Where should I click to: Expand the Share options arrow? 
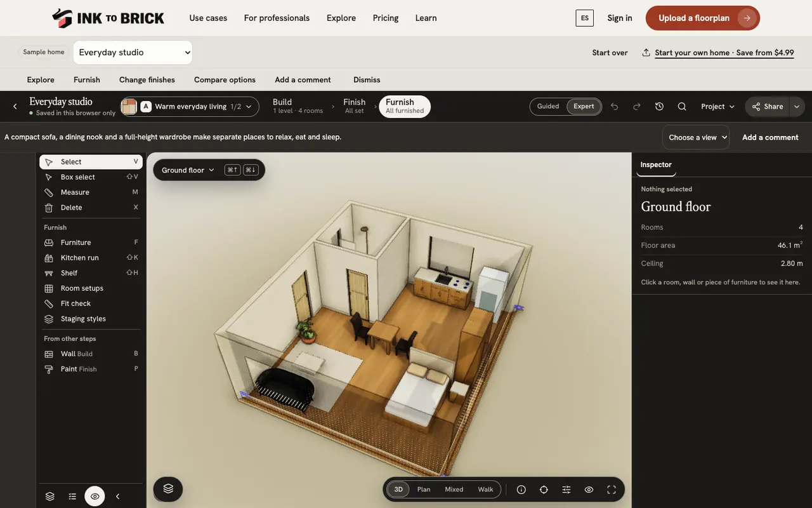point(797,107)
